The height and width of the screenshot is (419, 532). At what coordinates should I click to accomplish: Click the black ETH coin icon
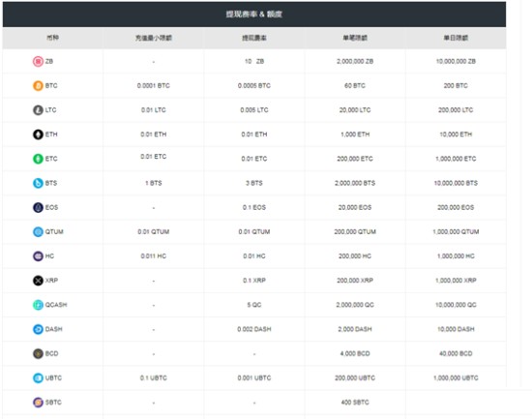[x=38, y=135]
